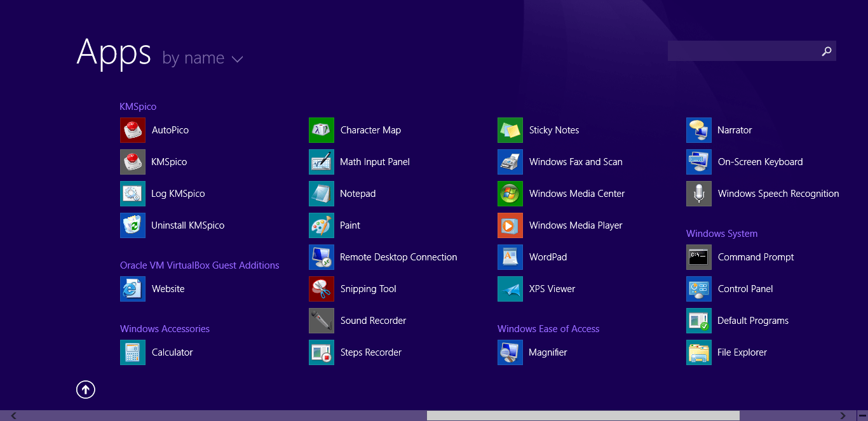Open the XPS Viewer icon

(510, 289)
